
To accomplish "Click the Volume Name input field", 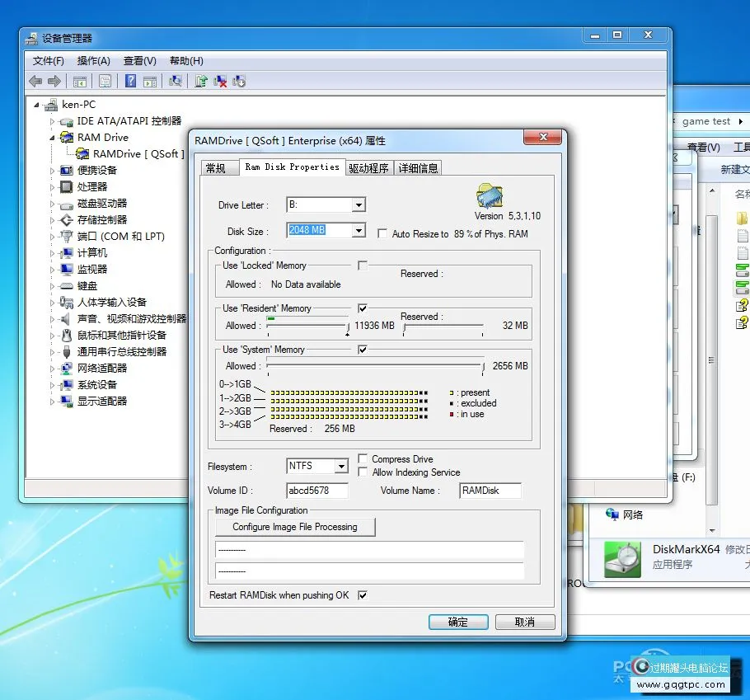I will point(490,491).
